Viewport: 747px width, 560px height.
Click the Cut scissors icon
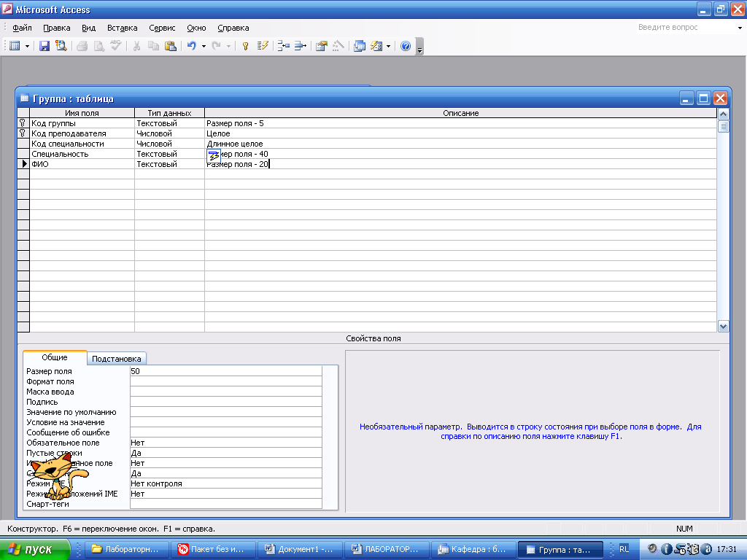coord(136,46)
